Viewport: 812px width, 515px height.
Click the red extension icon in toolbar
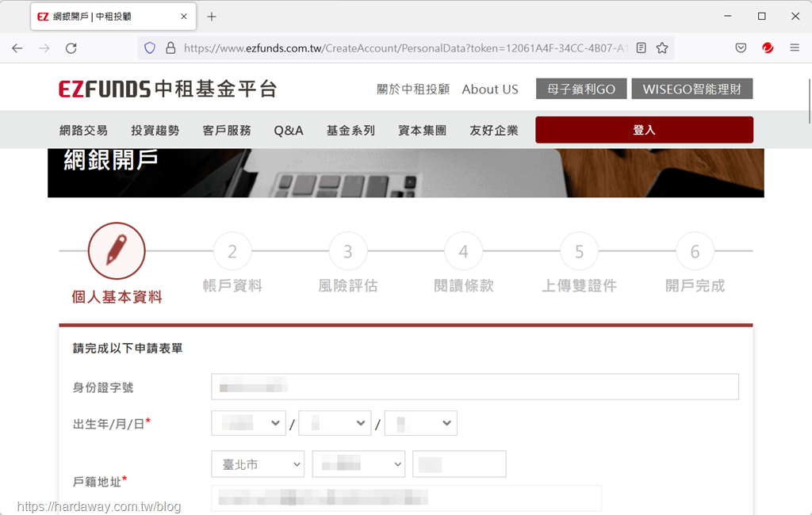768,48
